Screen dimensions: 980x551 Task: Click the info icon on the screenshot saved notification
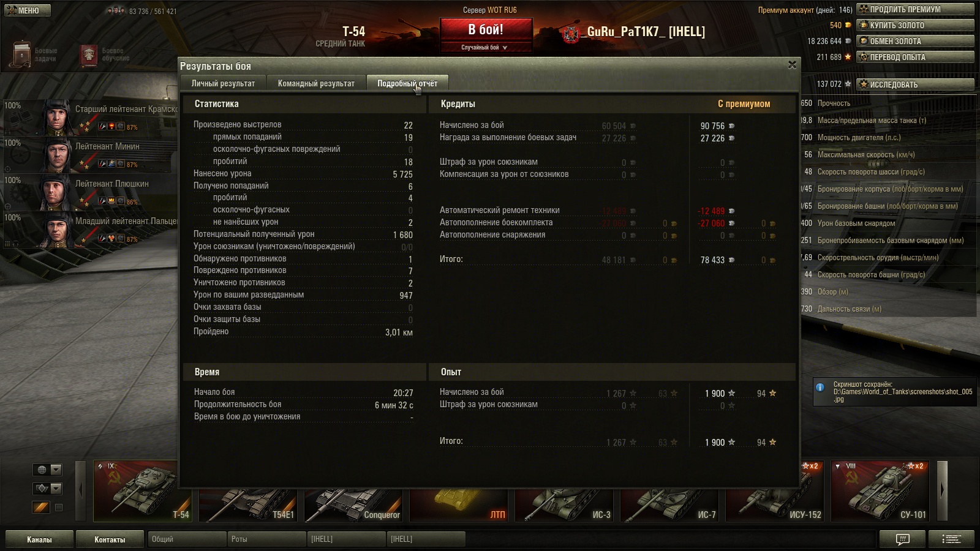[820, 388]
